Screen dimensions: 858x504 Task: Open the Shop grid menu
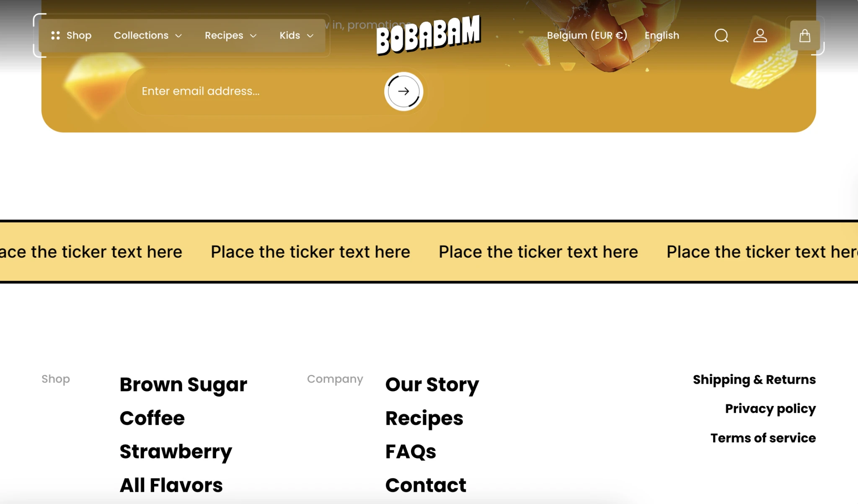tap(71, 36)
